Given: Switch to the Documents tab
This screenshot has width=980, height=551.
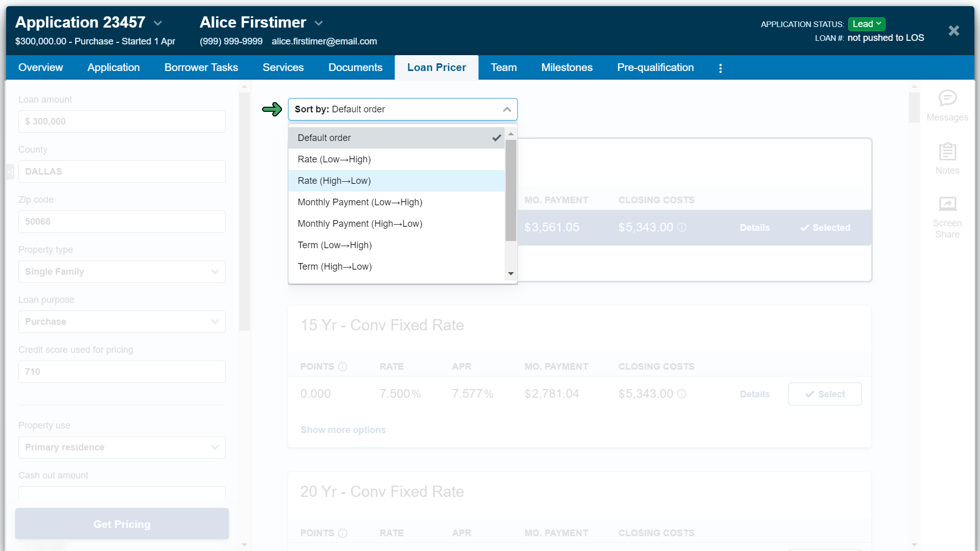Looking at the screenshot, I should coord(355,67).
